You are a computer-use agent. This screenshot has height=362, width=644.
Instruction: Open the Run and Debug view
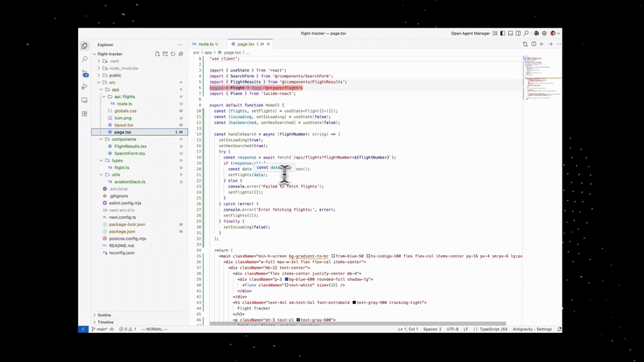click(85, 87)
